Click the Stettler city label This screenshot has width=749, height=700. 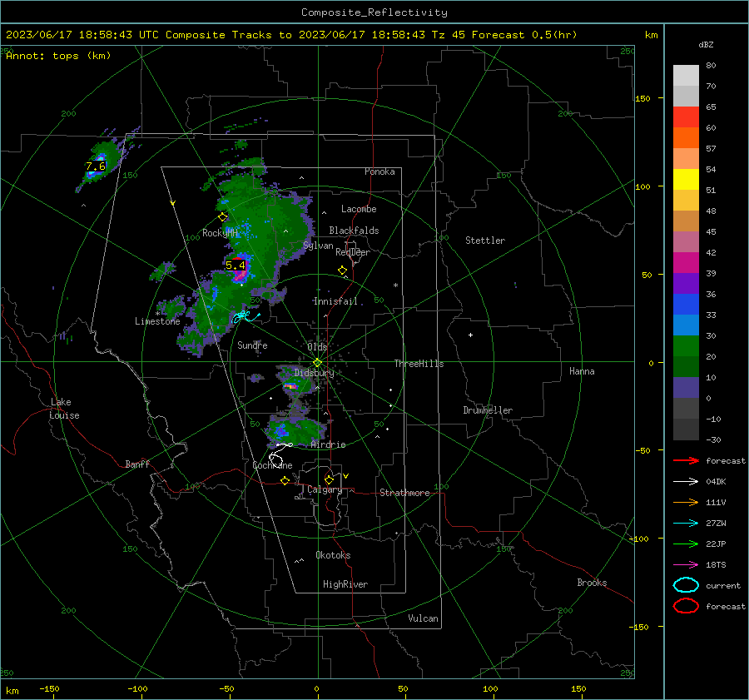pyautogui.click(x=485, y=241)
